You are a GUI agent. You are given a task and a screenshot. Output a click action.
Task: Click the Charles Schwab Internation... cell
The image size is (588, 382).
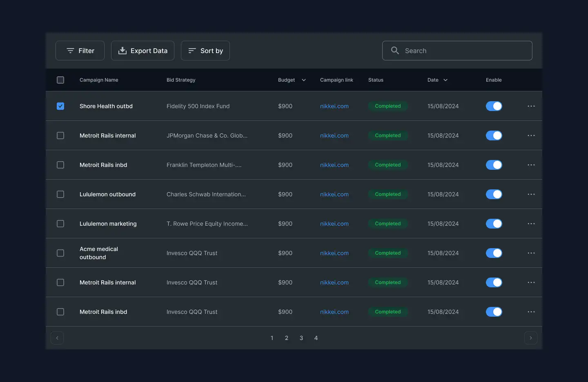tap(206, 194)
